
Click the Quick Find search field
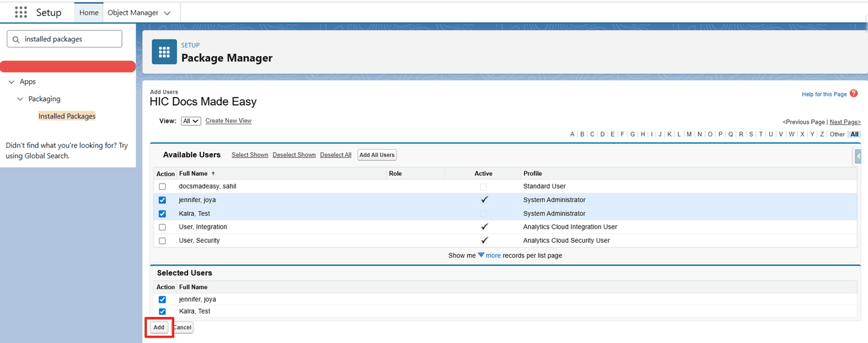click(65, 39)
